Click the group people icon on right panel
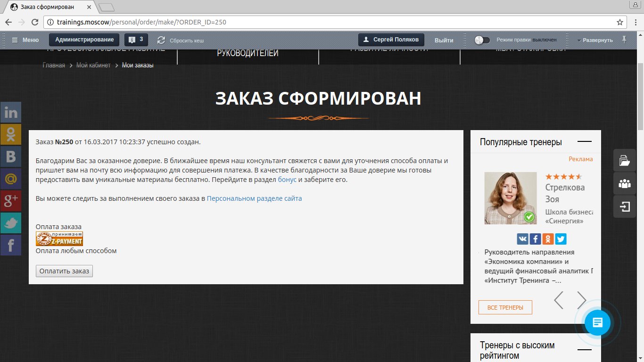Screen dimensions: 644x362 [x=625, y=184]
